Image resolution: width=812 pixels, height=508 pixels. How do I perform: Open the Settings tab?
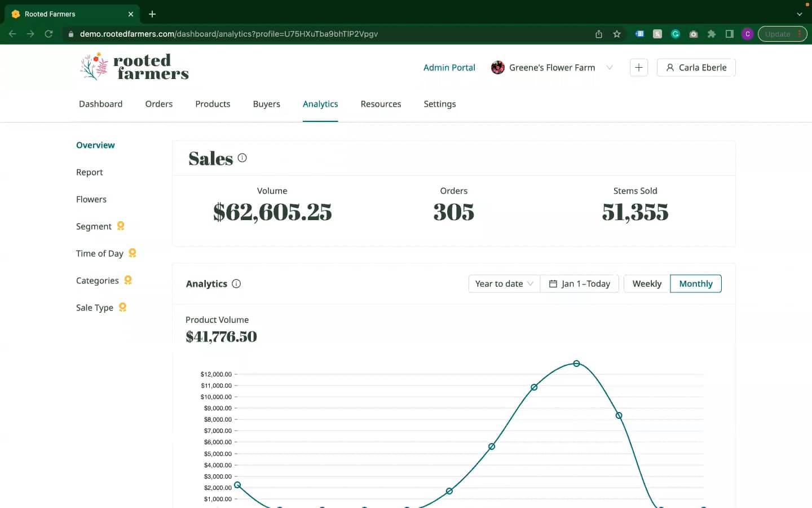coord(440,104)
